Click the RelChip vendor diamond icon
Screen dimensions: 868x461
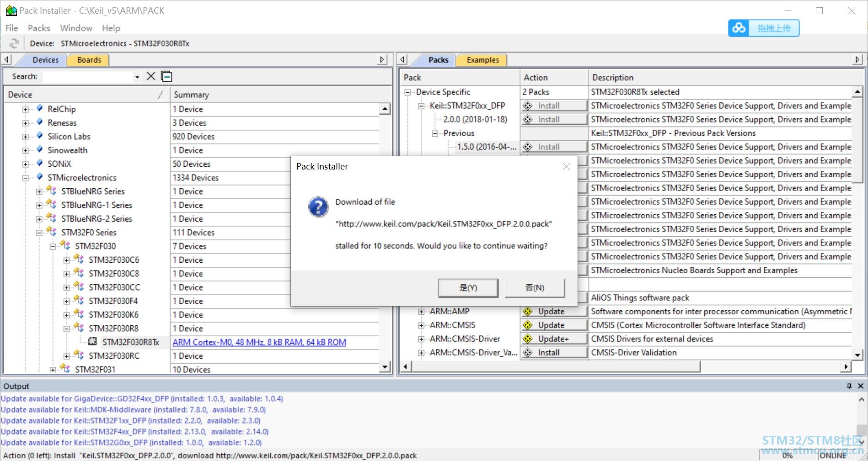pos(40,109)
